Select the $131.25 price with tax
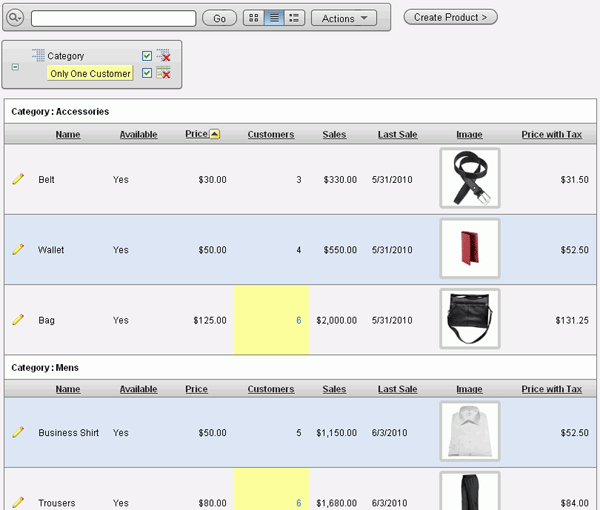Screen dimensions: 600x510 (x=572, y=320)
